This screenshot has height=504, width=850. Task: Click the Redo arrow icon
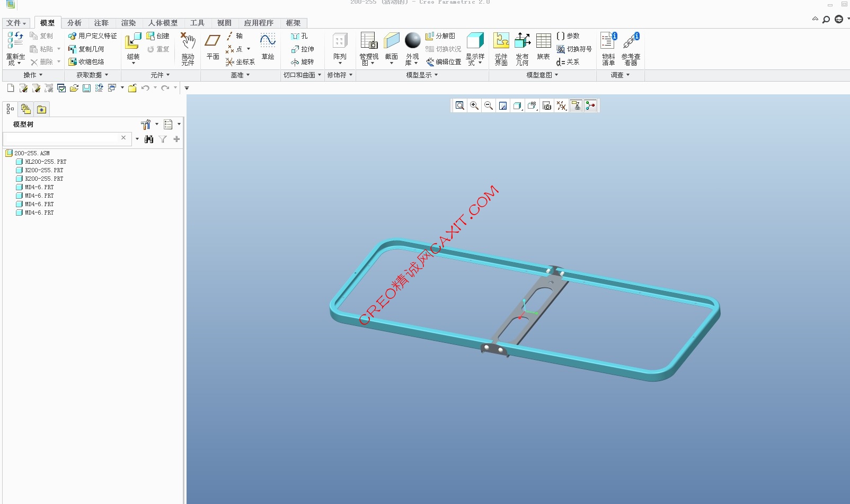[165, 88]
